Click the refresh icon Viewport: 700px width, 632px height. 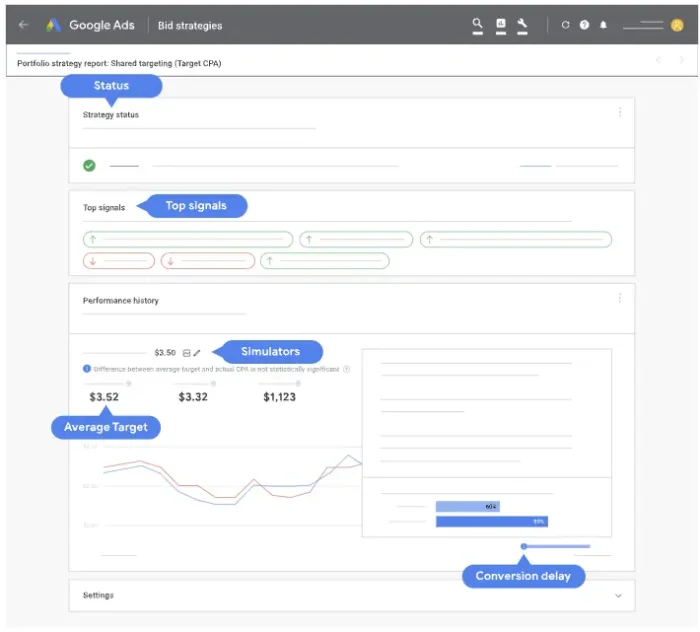click(x=565, y=25)
